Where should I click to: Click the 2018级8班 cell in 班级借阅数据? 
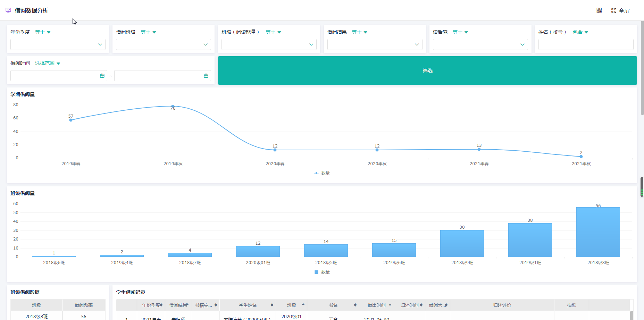tap(36, 317)
